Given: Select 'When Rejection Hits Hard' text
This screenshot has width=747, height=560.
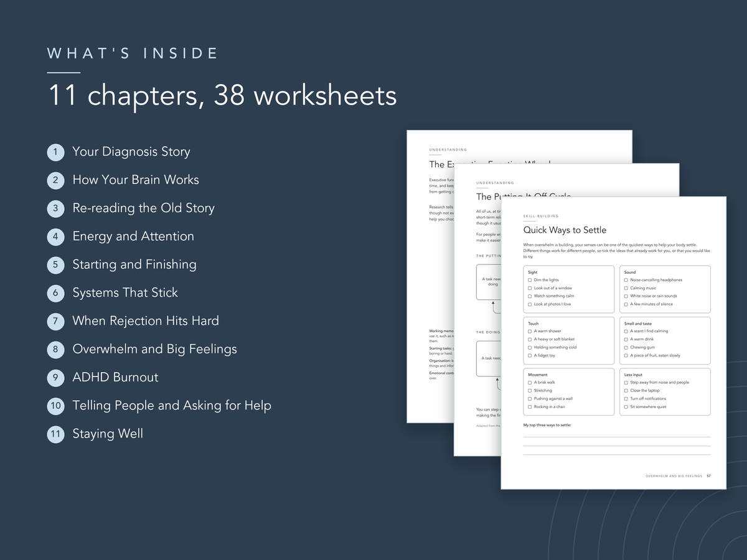Looking at the screenshot, I should (146, 321).
